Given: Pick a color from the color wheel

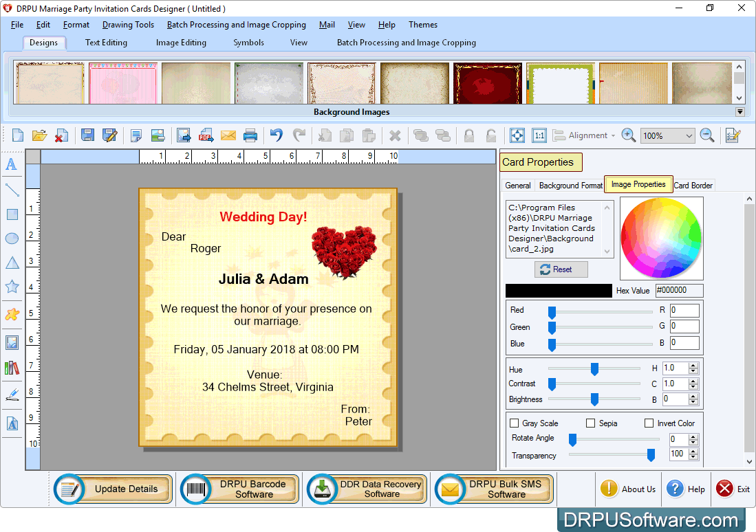Looking at the screenshot, I should click(661, 238).
